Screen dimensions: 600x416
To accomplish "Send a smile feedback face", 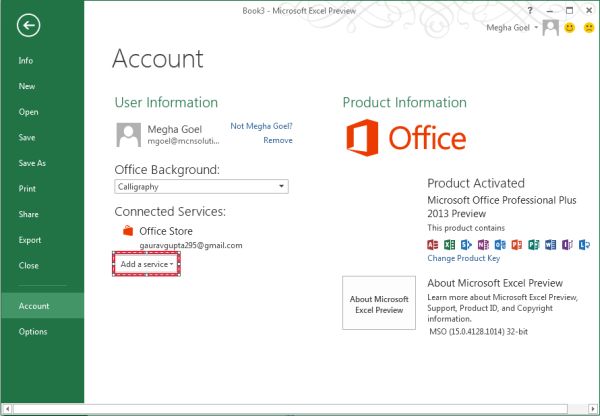I will 569,27.
